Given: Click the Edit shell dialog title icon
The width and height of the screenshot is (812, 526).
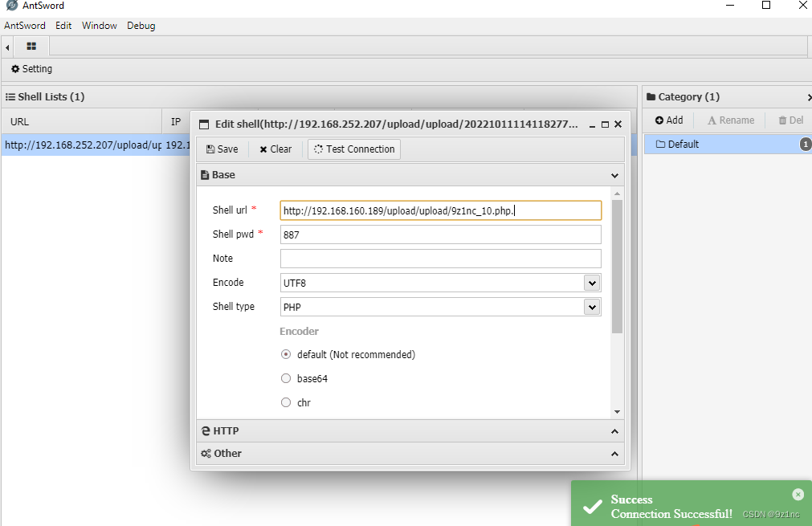Looking at the screenshot, I should point(205,124).
